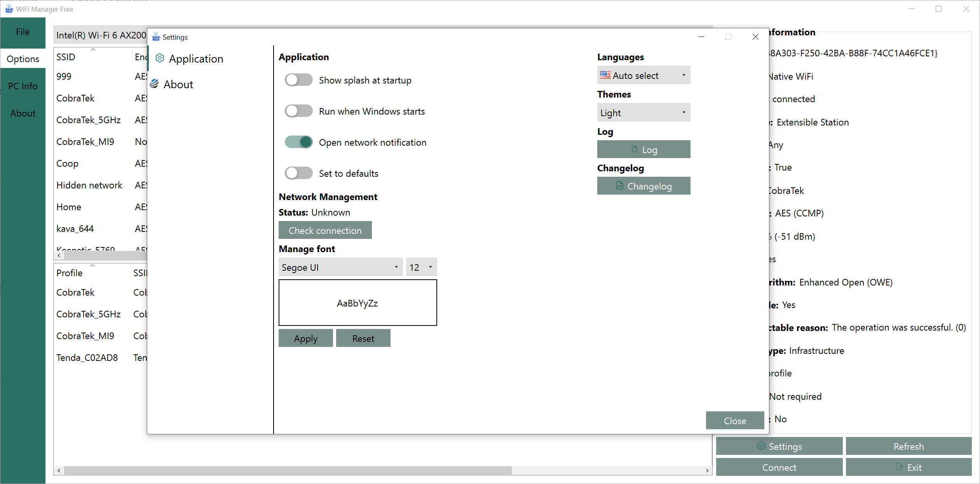Click the About globe icon in Settings sidebar
980x484 pixels.
154,84
